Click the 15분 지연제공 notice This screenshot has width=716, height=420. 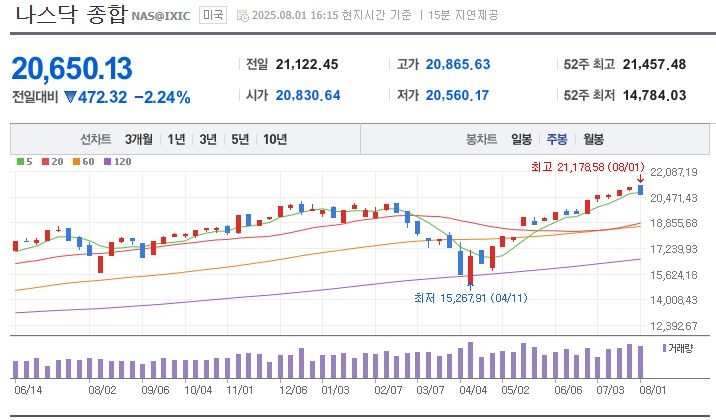(x=463, y=15)
